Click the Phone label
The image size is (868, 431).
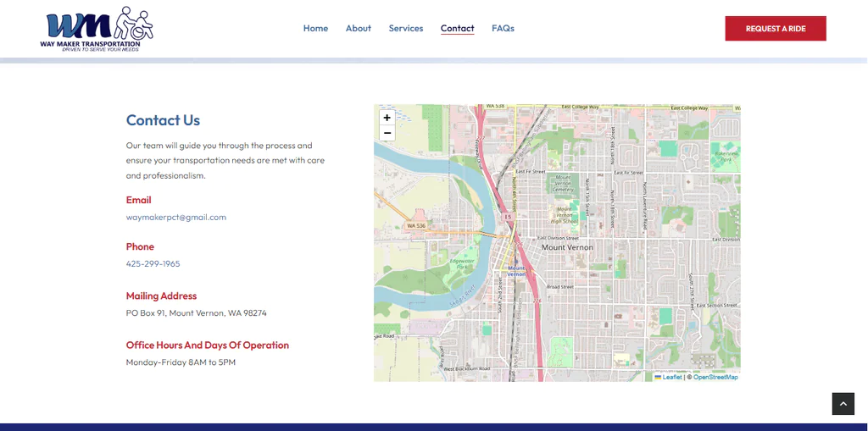coord(140,246)
